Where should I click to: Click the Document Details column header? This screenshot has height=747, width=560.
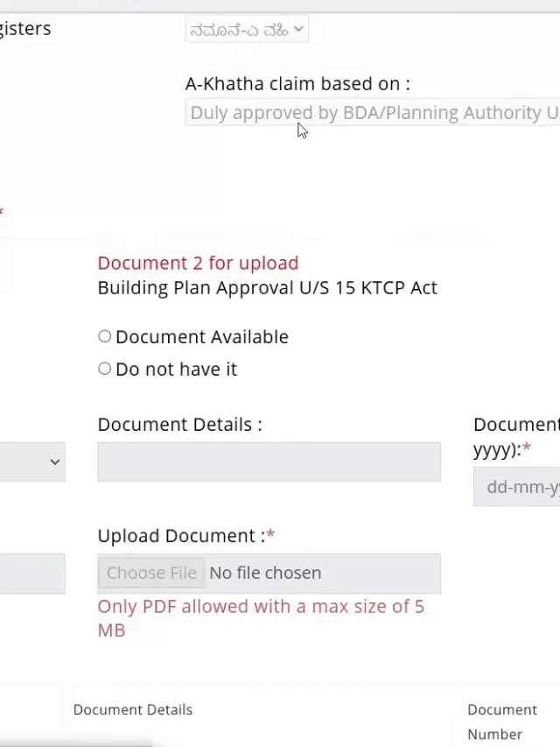pos(133,710)
